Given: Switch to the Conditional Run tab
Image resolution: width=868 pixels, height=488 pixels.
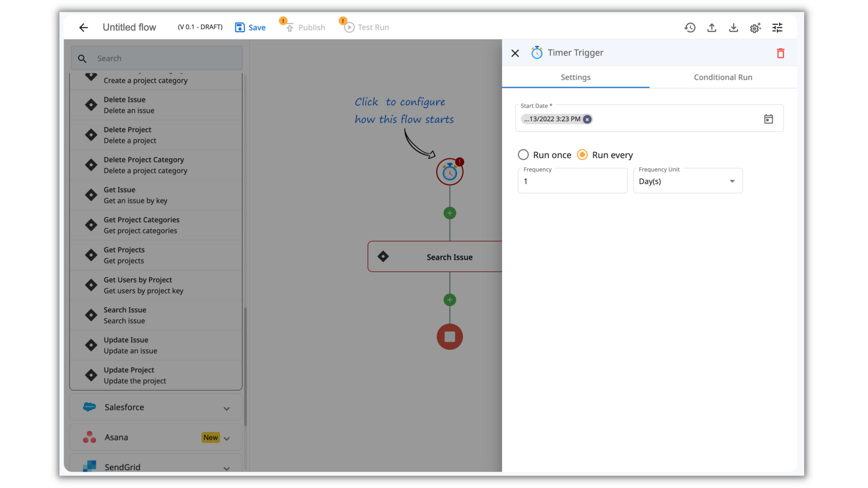Looking at the screenshot, I should point(723,77).
